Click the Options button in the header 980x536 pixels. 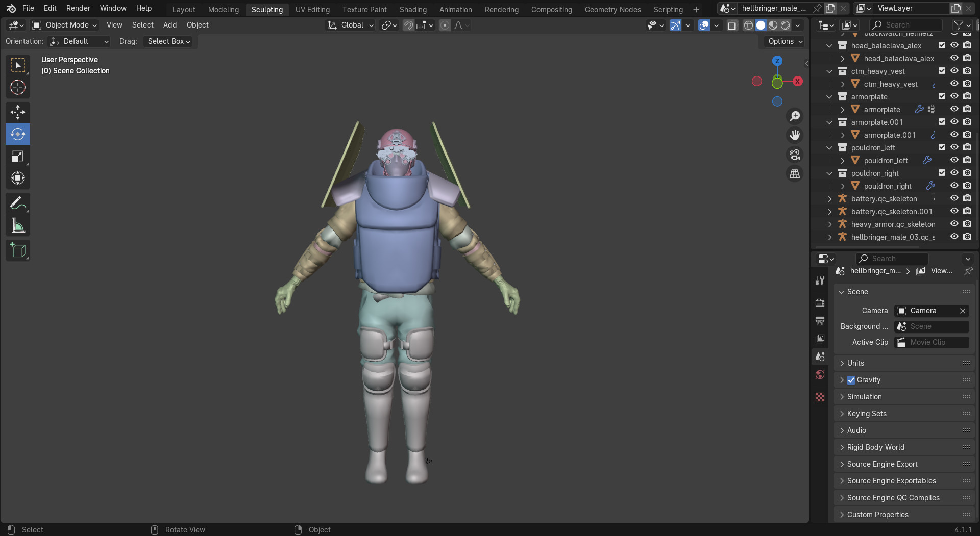point(783,41)
